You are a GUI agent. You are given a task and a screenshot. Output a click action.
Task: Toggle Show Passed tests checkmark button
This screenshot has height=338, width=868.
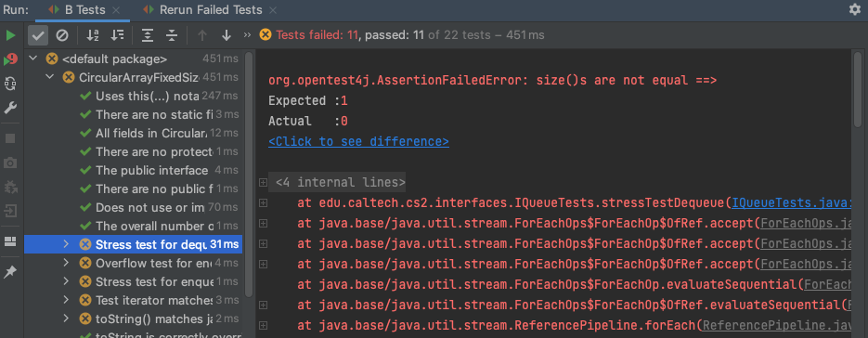tap(38, 35)
